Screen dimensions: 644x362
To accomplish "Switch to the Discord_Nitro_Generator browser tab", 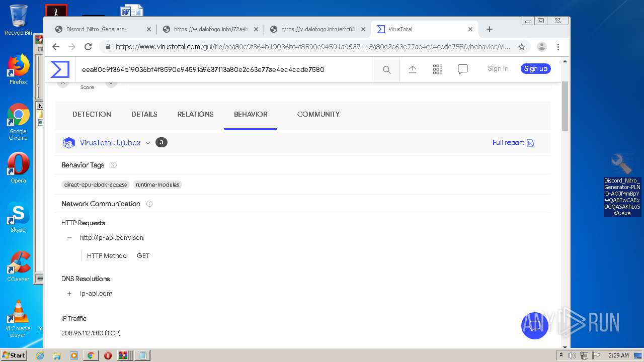I will 102,29.
